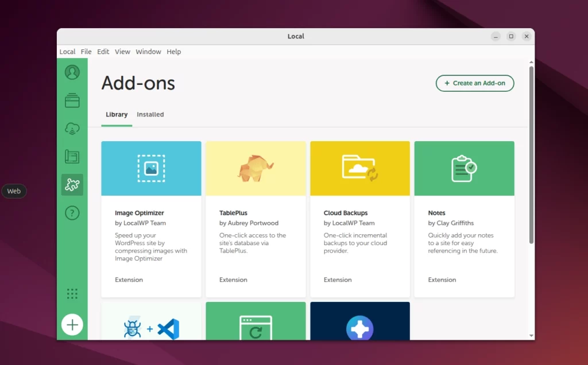
Task: Open Help with the question mark icon
Action: 72,213
